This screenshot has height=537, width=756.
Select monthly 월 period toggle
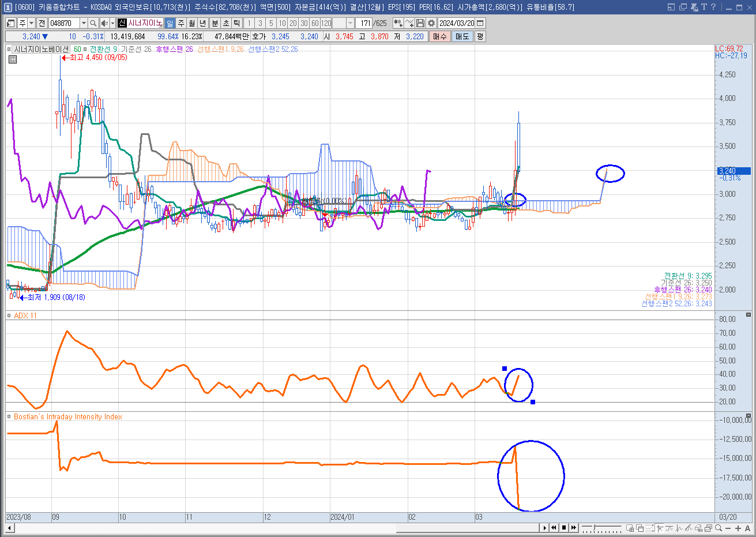coord(191,23)
